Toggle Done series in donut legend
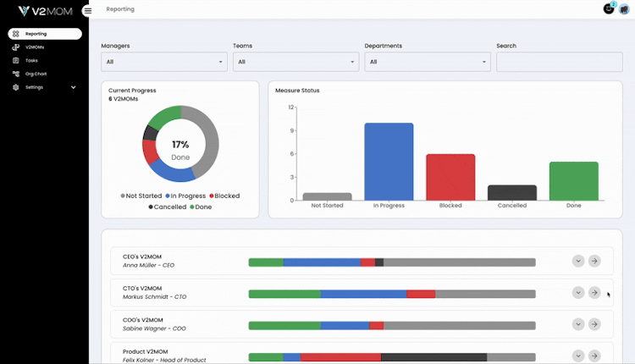Viewport: 635px width, 364px height. 201,207
